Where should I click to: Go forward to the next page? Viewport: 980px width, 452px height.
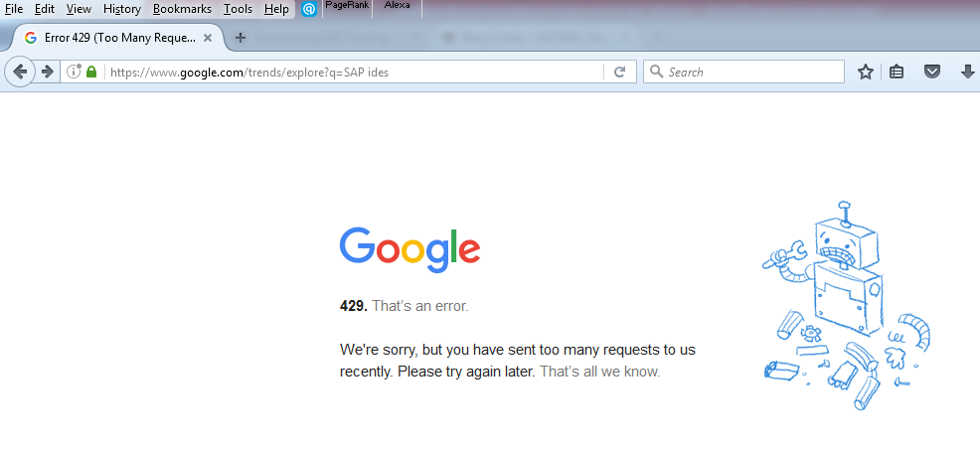click(48, 72)
